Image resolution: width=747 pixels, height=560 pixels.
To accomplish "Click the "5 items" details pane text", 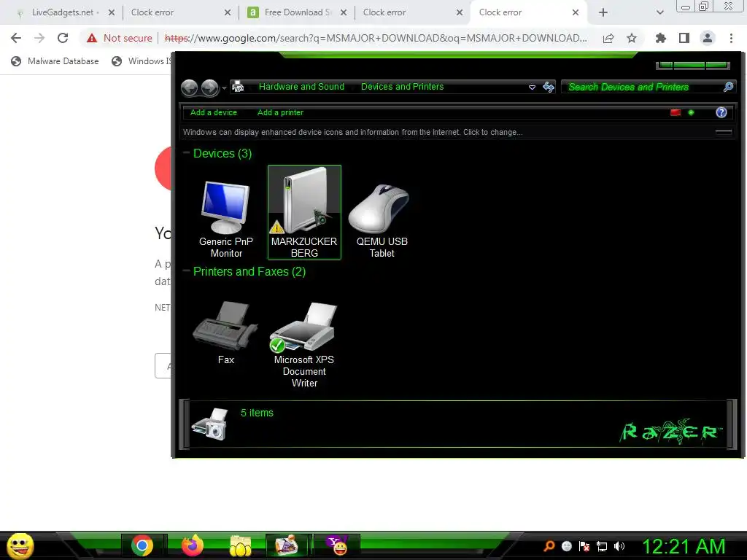I will [257, 413].
